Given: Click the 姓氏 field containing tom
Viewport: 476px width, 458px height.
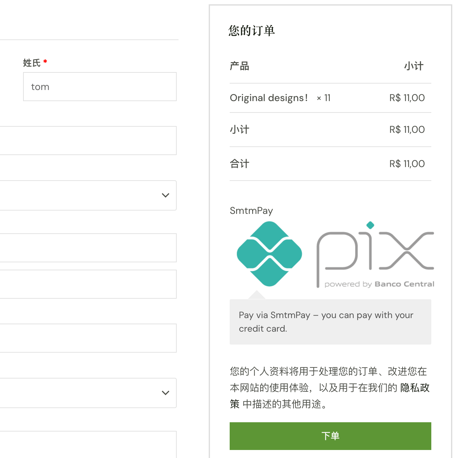Looking at the screenshot, I should pyautogui.click(x=100, y=87).
